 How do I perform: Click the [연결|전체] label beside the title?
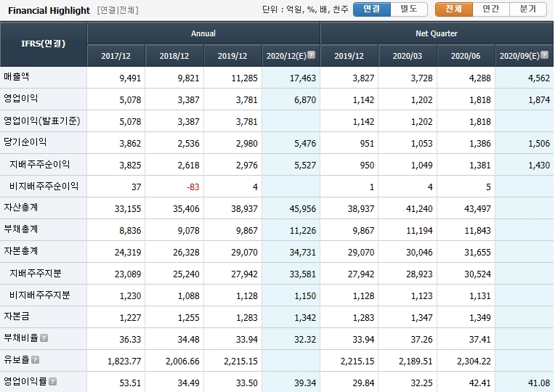[x=118, y=10]
